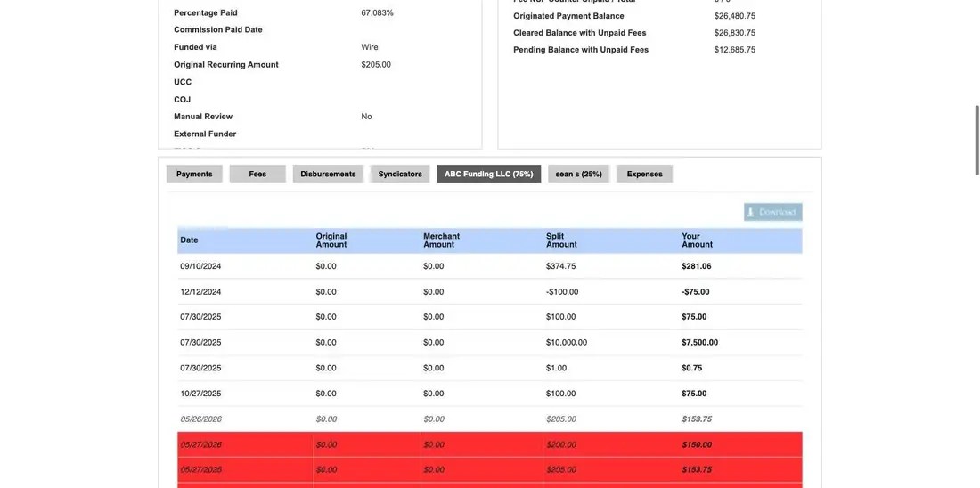Click the Merchant Amount column header
The height and width of the screenshot is (488, 980).
441,240
